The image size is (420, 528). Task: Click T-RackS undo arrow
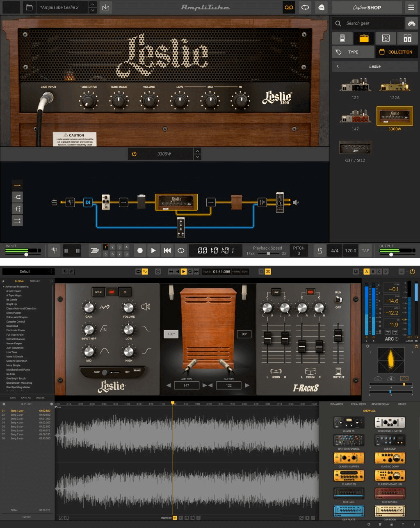pyautogui.click(x=65, y=271)
